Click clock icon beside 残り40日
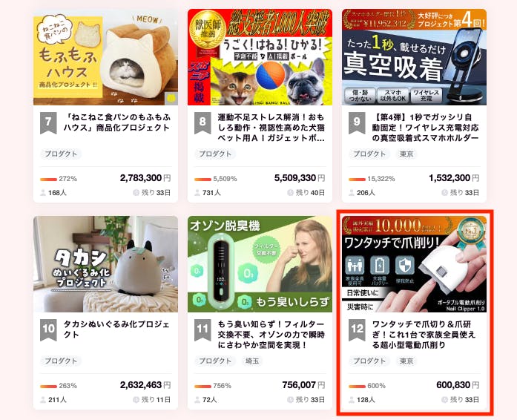The height and width of the screenshot is (420, 517). click(290, 193)
